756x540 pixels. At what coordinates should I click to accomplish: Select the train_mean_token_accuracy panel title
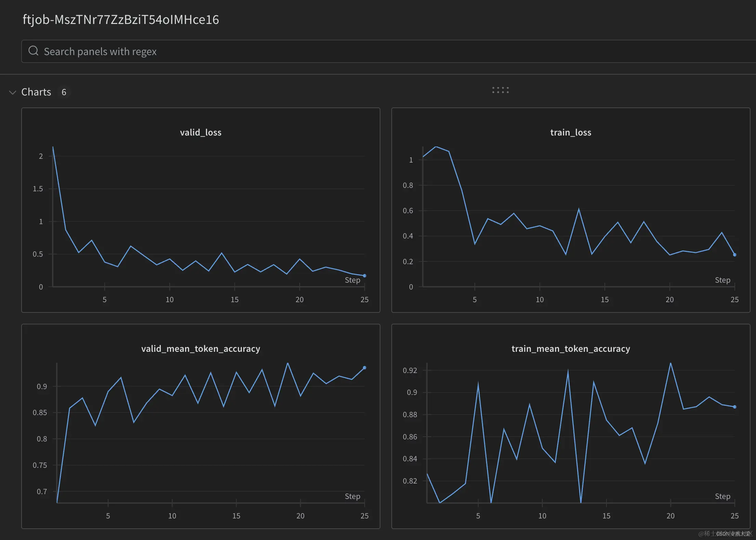coord(570,349)
